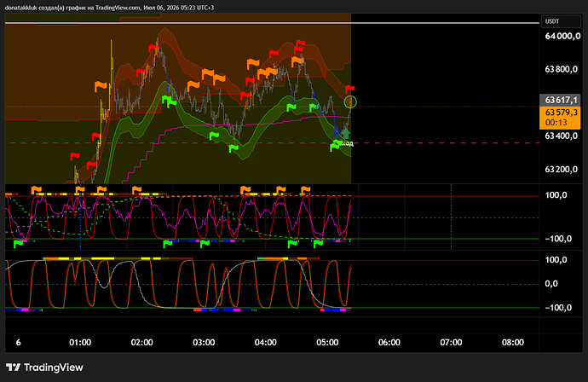
Task: Click the leftmost green flag in the oscillator pane
Action: pos(18,244)
